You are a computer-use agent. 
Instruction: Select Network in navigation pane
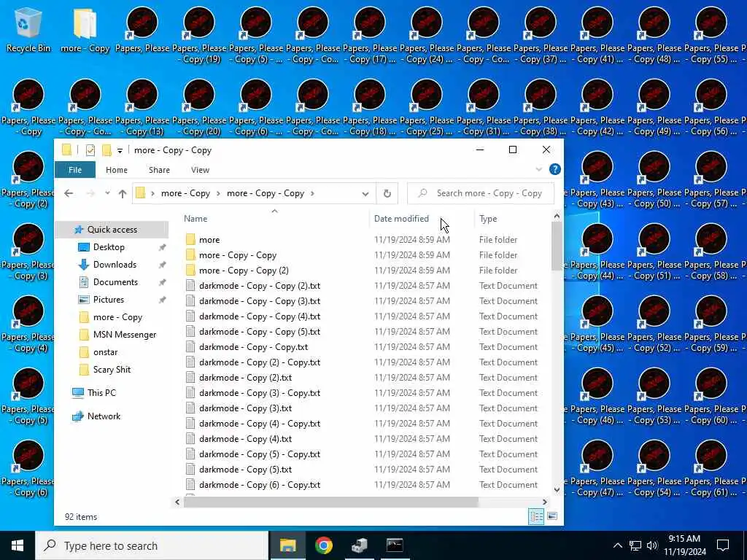[x=104, y=416]
